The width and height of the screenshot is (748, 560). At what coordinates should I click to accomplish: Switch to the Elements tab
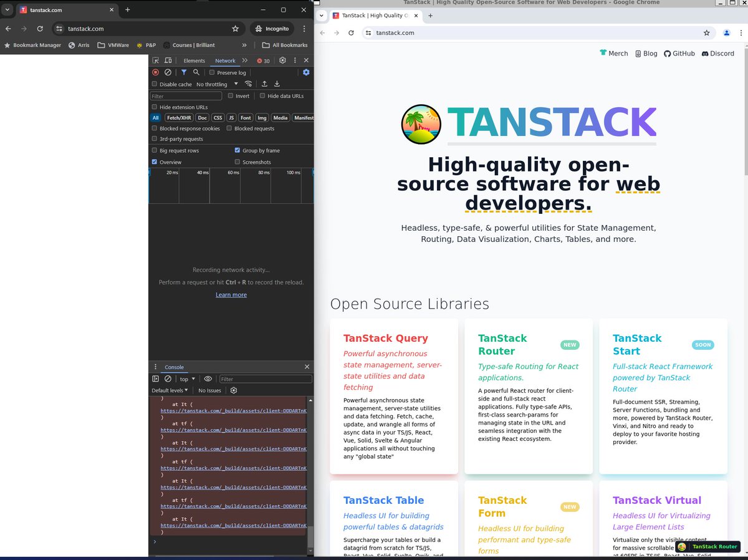coord(194,60)
